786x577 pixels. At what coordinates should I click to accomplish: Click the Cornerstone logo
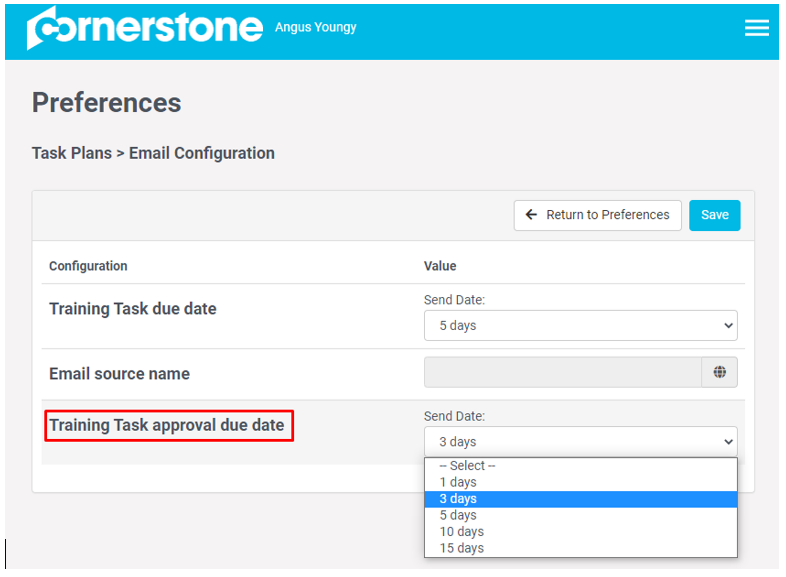(144, 28)
